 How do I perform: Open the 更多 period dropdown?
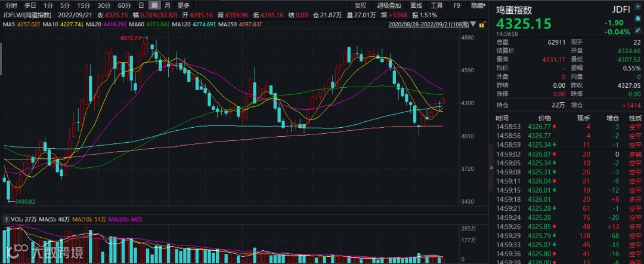pos(184,5)
